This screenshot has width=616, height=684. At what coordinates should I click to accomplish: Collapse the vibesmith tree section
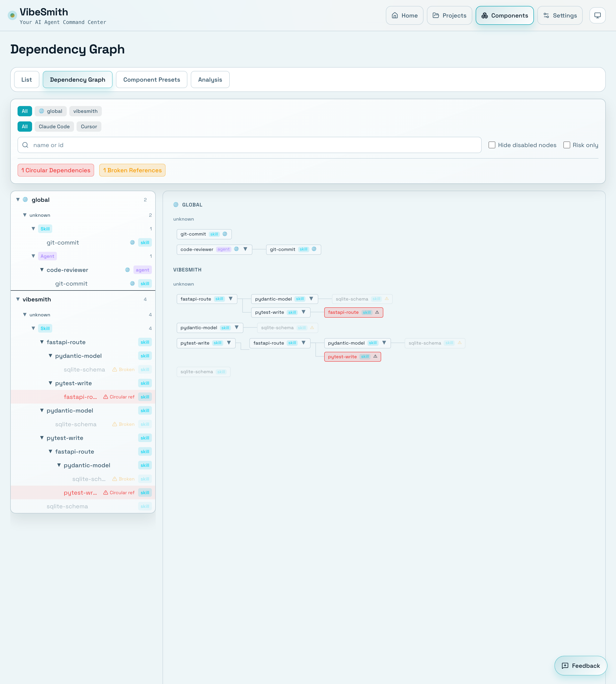[18, 299]
